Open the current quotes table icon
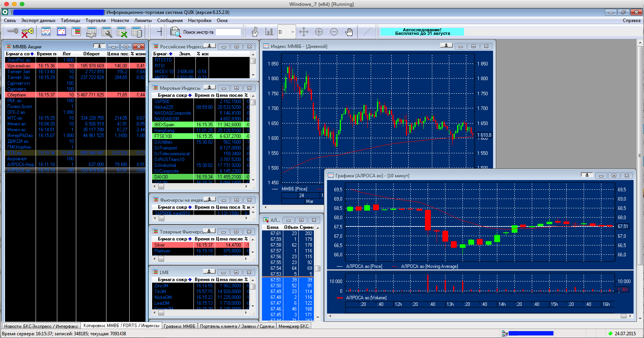 coord(77,32)
